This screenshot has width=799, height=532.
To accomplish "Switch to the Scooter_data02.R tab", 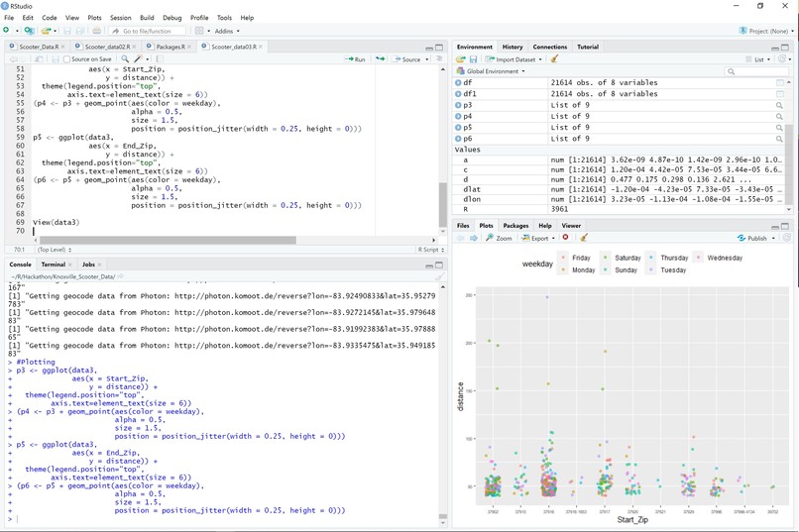I will pos(106,47).
